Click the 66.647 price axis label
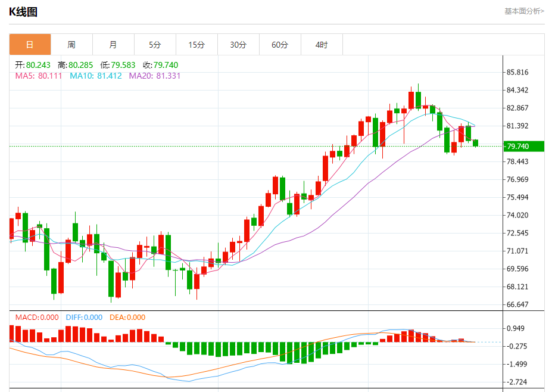The image size is (552, 392). 517,304
